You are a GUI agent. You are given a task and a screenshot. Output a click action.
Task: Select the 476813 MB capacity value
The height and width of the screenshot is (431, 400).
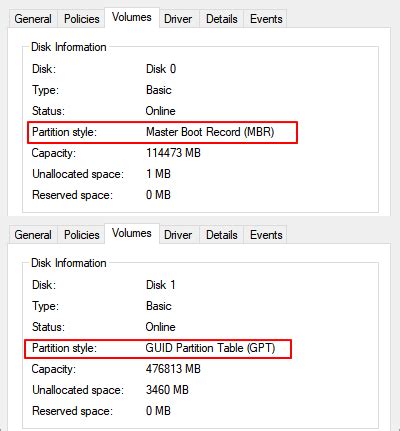[x=173, y=369]
